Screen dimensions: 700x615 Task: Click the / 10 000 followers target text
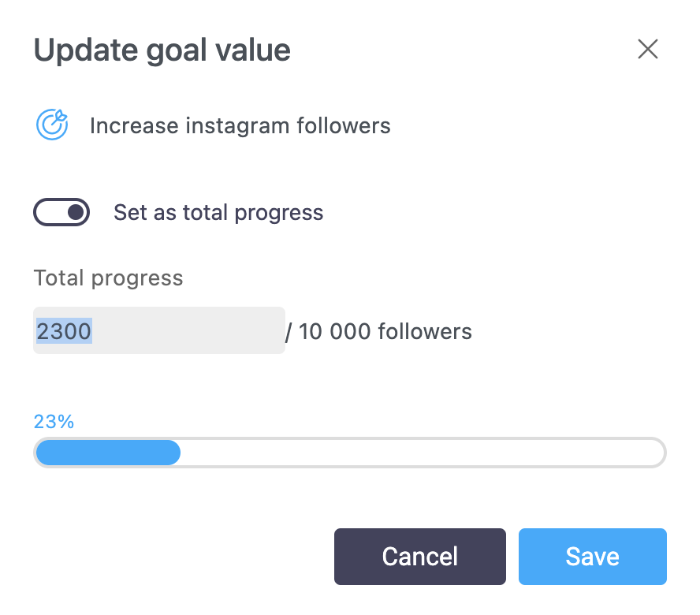coord(378,331)
